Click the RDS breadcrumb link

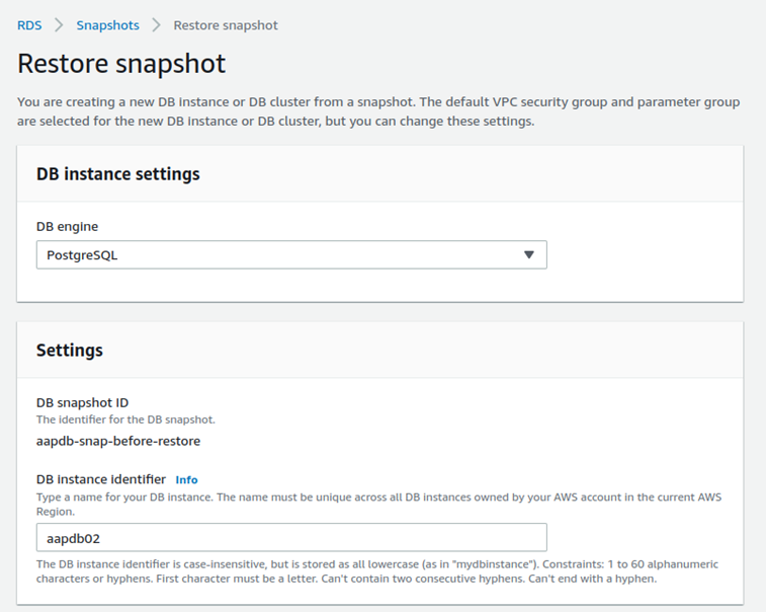point(29,25)
